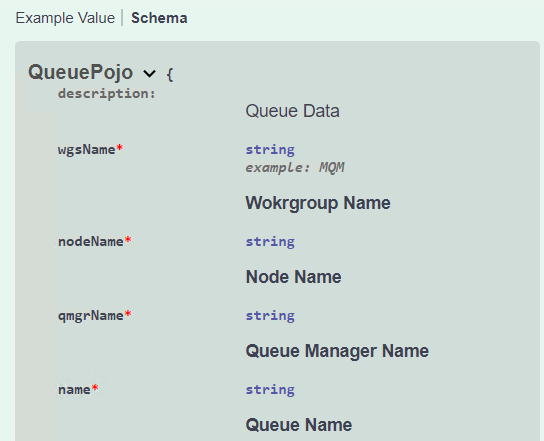Click the opening curly brace after QueuePojo
Viewport: 544px width, 441px height.
coord(170,75)
